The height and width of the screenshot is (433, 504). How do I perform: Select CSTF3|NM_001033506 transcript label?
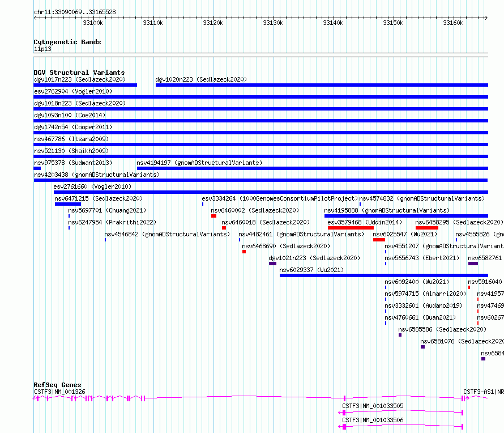[x=373, y=420]
